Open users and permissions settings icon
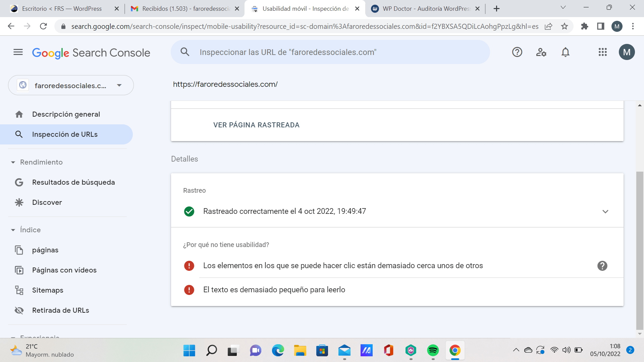The height and width of the screenshot is (362, 644). pos(541,52)
